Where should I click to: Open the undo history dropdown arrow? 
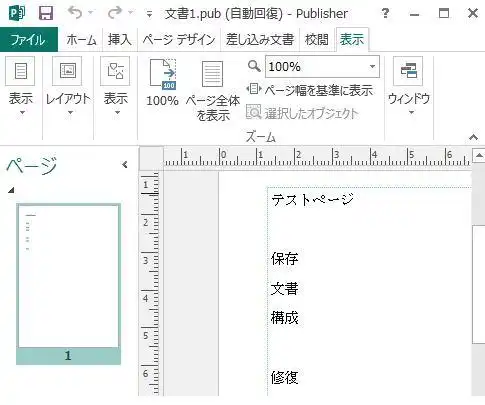(91, 13)
